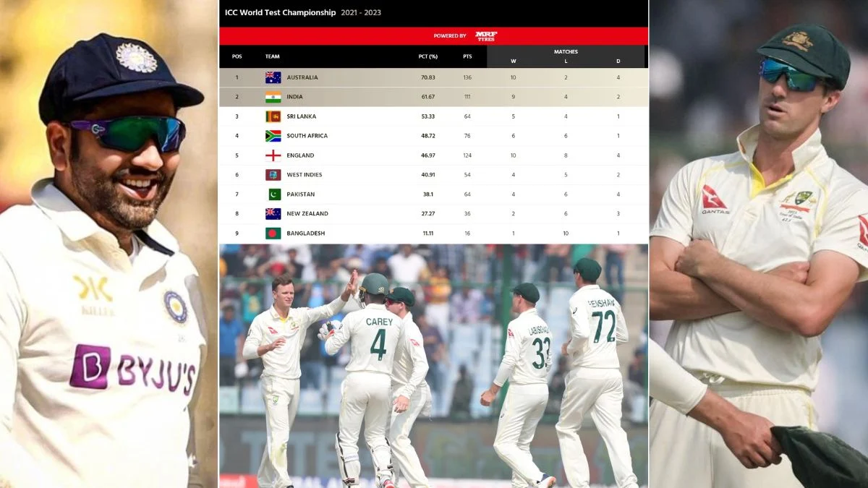The height and width of the screenshot is (488, 868).
Task: Click the Australia flag icon
Action: point(273,77)
